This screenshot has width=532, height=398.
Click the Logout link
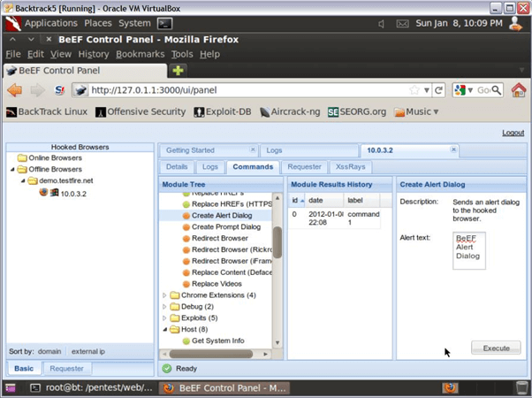point(513,133)
